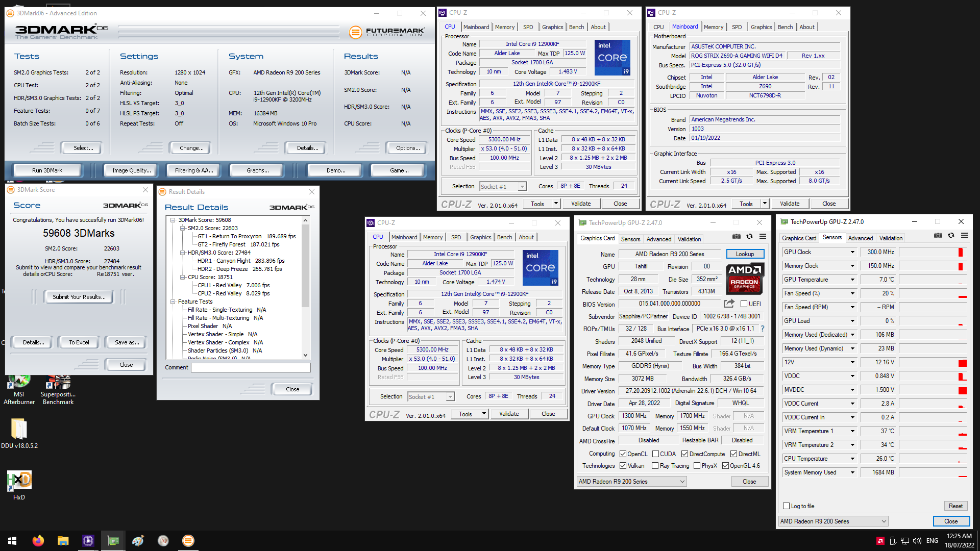Open Advanced tab in GPU-Z Sensors window
This screenshot has height=551, width=980.
pyautogui.click(x=861, y=238)
